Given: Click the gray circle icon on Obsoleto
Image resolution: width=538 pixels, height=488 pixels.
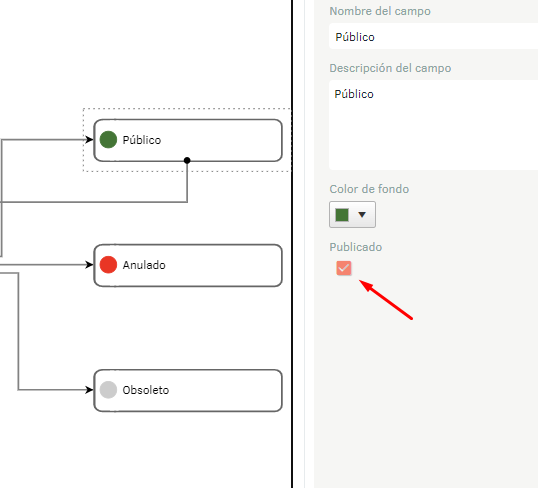Looking at the screenshot, I should pos(108,390).
